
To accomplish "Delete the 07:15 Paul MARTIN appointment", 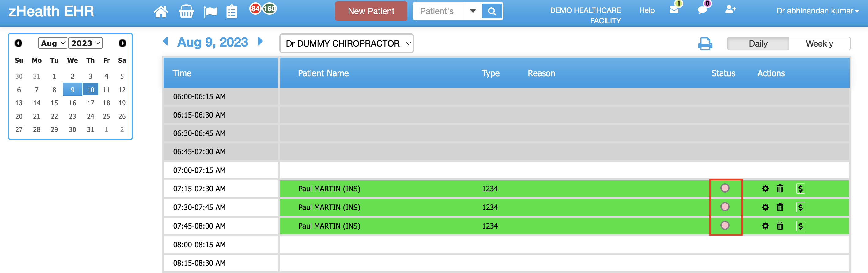I will [x=780, y=189].
